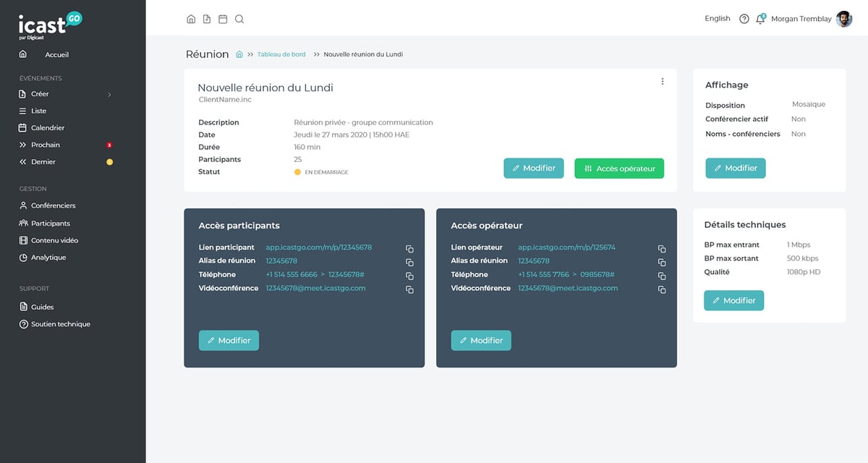Click the search magnifier icon

pyautogui.click(x=239, y=19)
